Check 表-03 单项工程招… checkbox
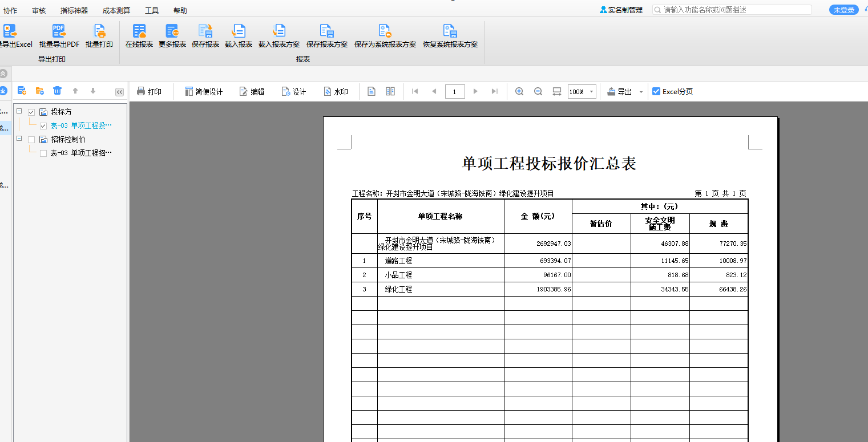The image size is (868, 442). click(x=43, y=153)
